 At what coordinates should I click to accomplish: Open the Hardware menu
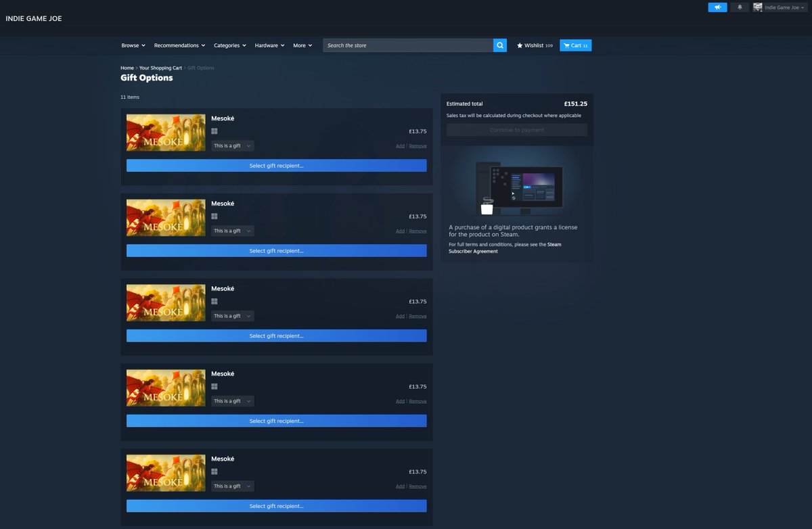(x=269, y=45)
